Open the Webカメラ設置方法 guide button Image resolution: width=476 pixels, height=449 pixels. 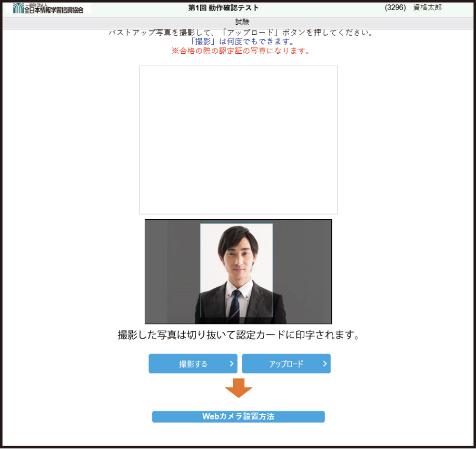pos(238,417)
